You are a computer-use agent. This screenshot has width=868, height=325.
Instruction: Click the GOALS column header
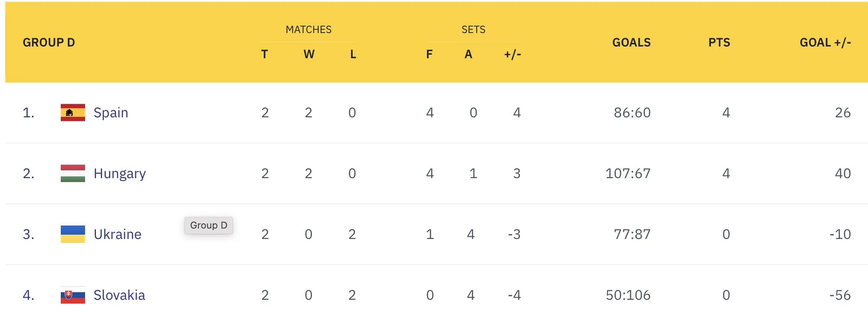tap(631, 43)
